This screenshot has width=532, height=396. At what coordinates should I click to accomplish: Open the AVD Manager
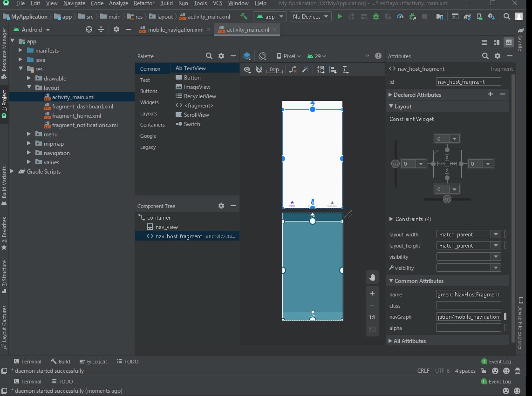tap(480, 16)
